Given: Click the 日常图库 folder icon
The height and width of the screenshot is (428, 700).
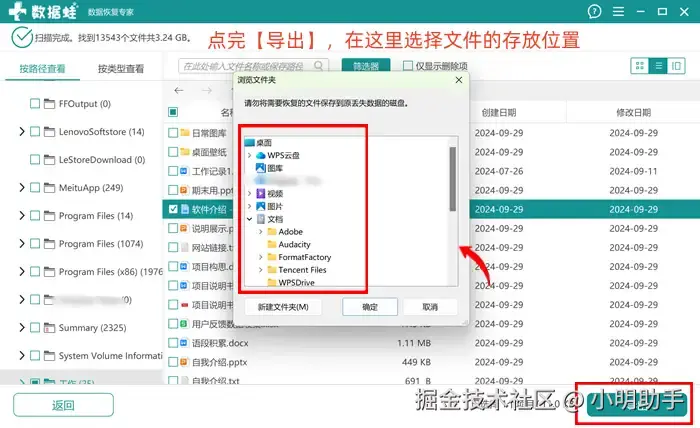Looking at the screenshot, I should 185,133.
